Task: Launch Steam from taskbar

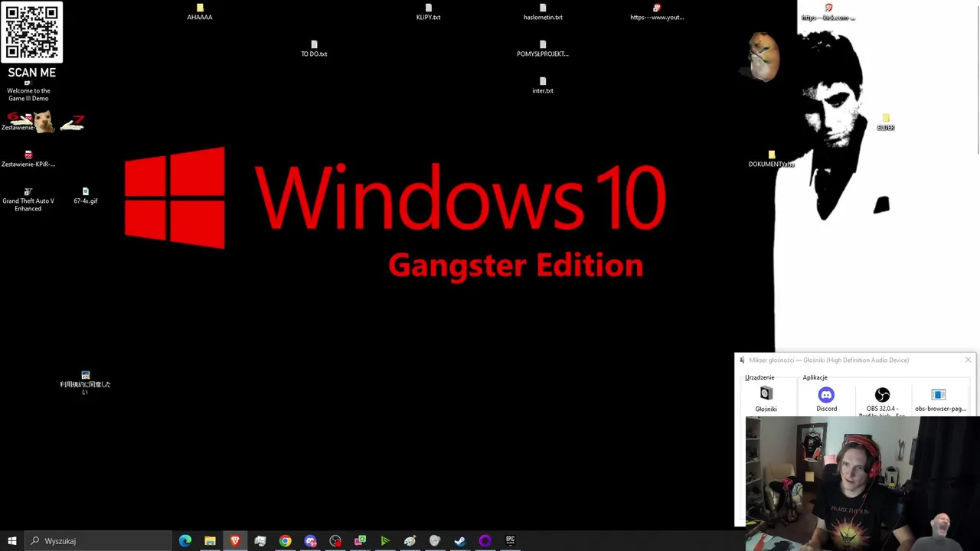Action: click(460, 541)
